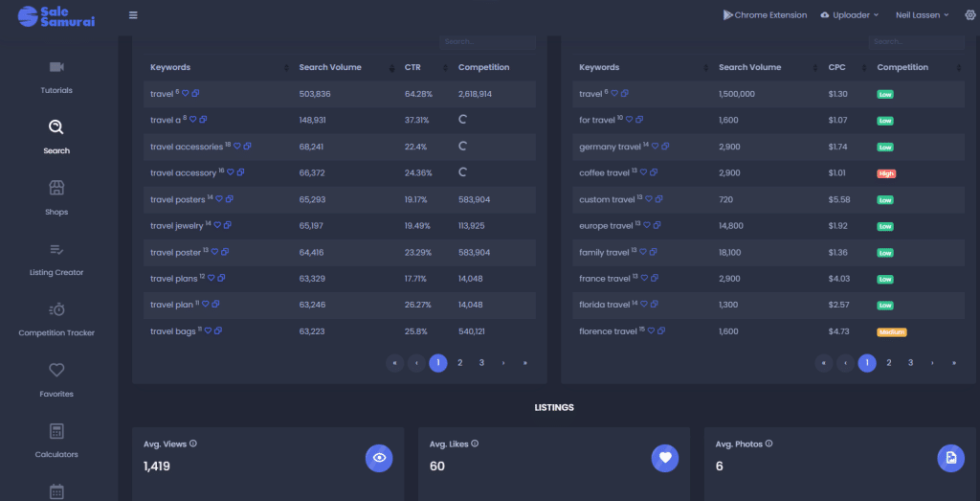Viewport: 980px width, 501px height.
Task: Open the hamburger sidebar menu
Action: coord(133,15)
